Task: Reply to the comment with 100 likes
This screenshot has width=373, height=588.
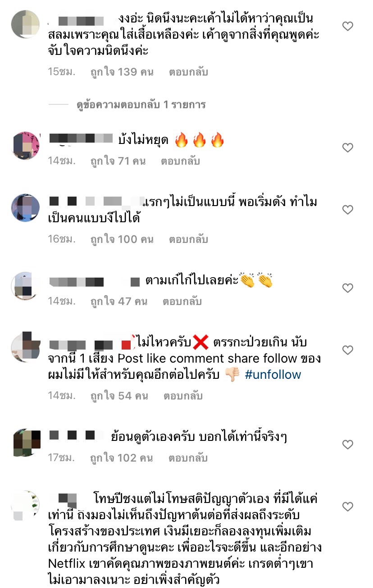Action: (188, 239)
